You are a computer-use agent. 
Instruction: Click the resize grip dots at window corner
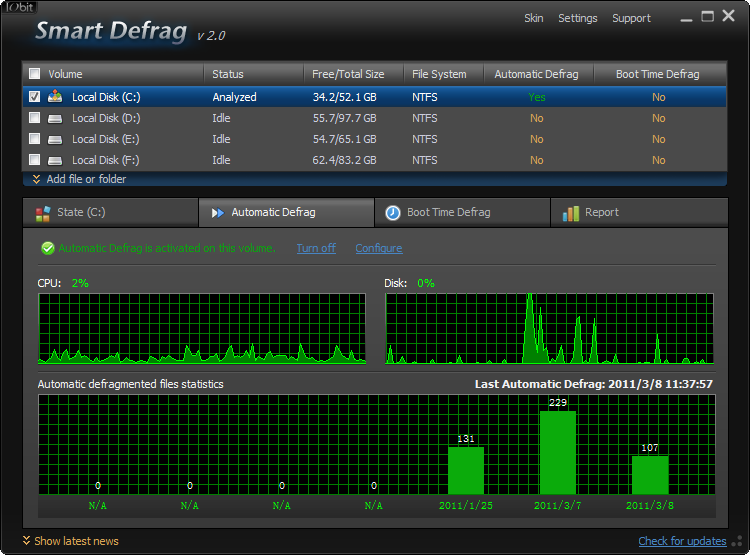[x=738, y=541]
